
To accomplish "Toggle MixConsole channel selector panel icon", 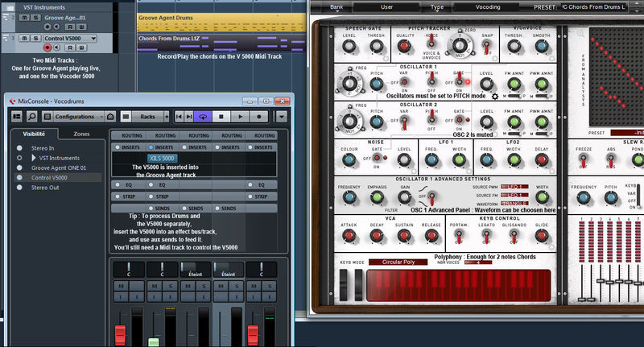I will tap(17, 117).
